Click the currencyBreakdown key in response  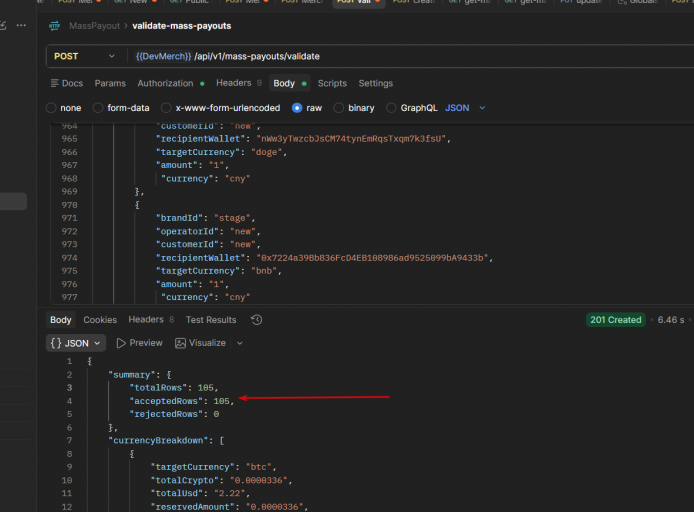[158, 440]
